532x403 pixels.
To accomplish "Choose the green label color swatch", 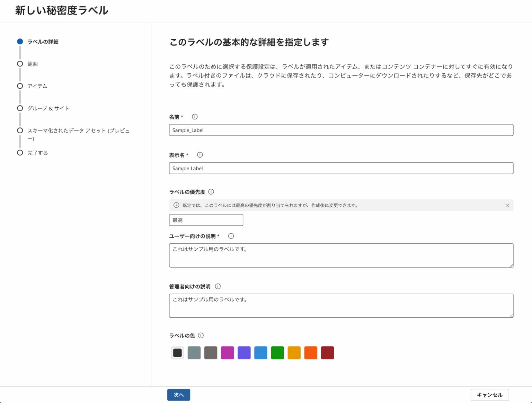I will point(277,353).
